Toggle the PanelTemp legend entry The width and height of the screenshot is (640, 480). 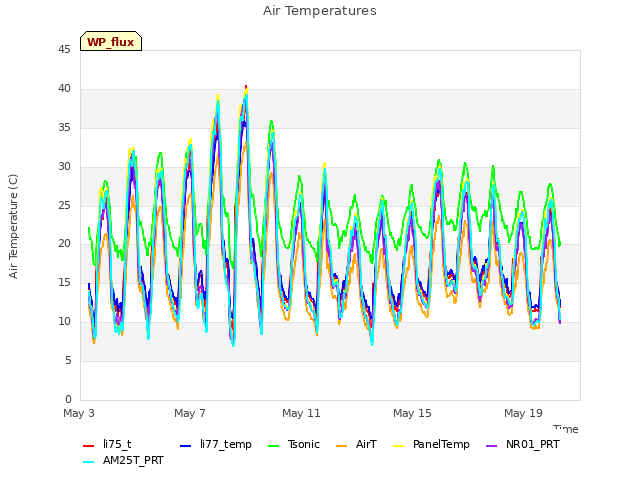click(431, 444)
